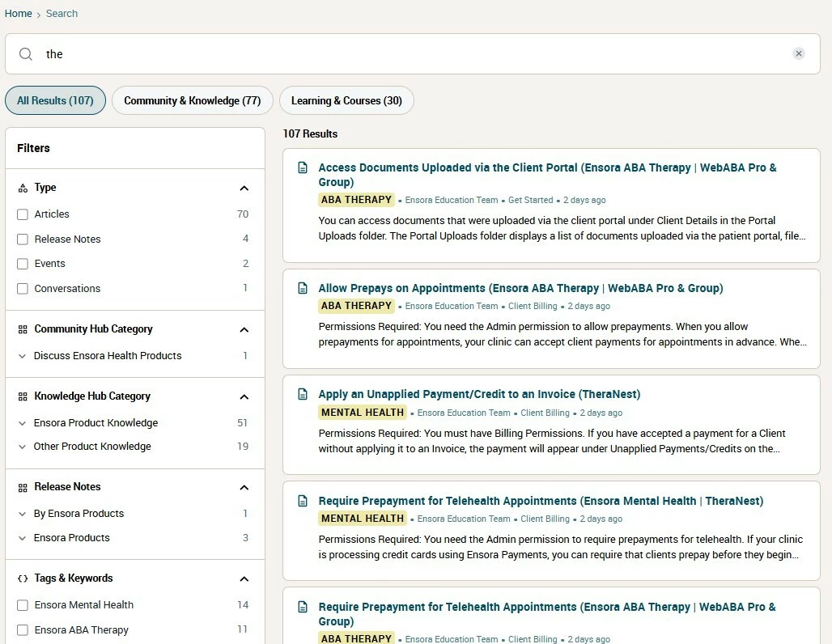Screen dimensions: 832x644
Task: Click the Community Hub Category grid icon
Action: point(23,329)
